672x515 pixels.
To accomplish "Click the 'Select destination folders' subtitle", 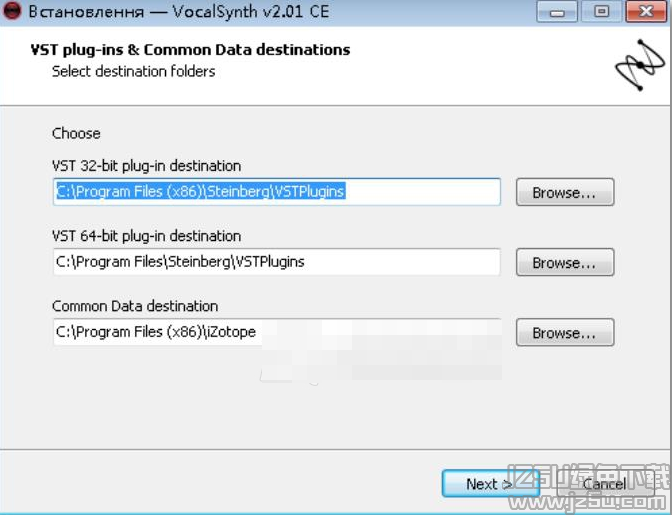I will point(133,71).
